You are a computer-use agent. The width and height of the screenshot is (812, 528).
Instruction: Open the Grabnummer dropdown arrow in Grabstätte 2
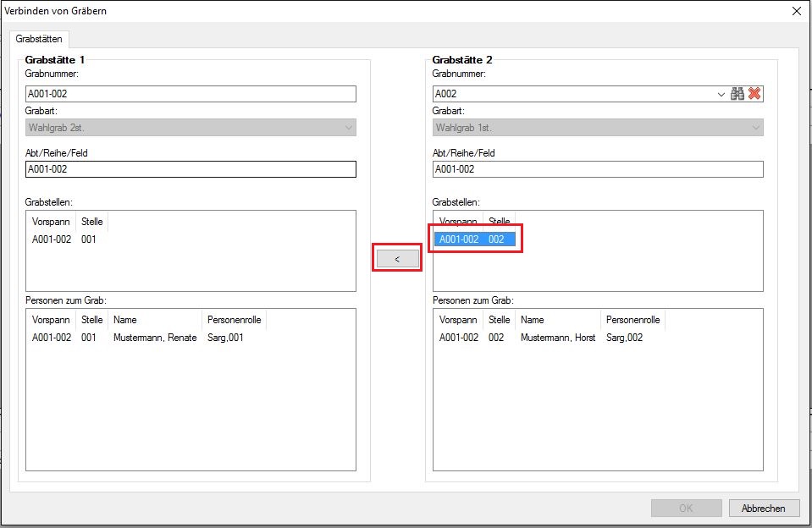coord(721,95)
